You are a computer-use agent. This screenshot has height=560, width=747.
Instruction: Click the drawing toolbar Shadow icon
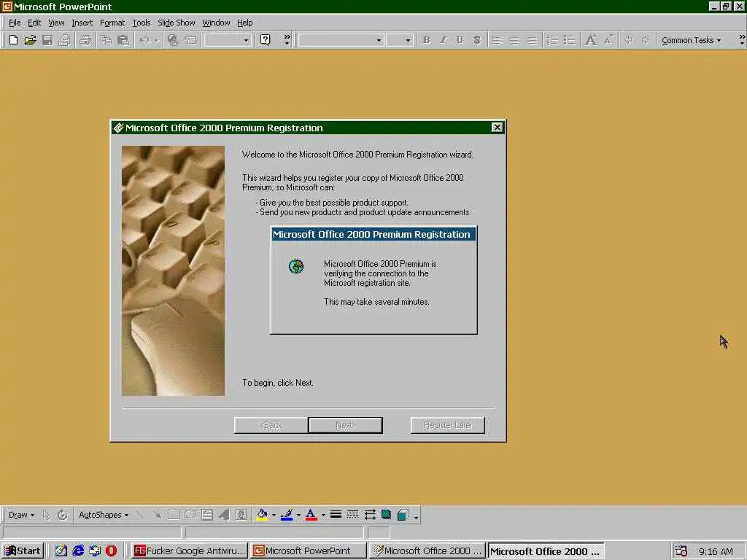tap(387, 515)
